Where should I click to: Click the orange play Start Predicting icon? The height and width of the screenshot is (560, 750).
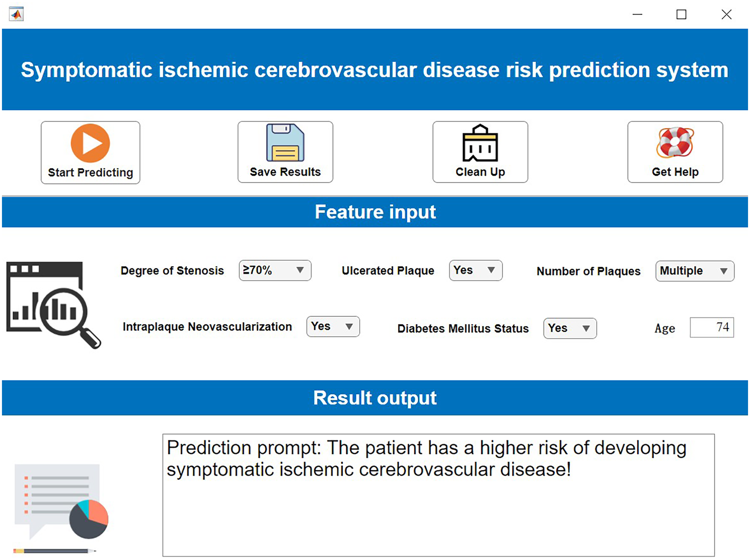click(x=90, y=143)
